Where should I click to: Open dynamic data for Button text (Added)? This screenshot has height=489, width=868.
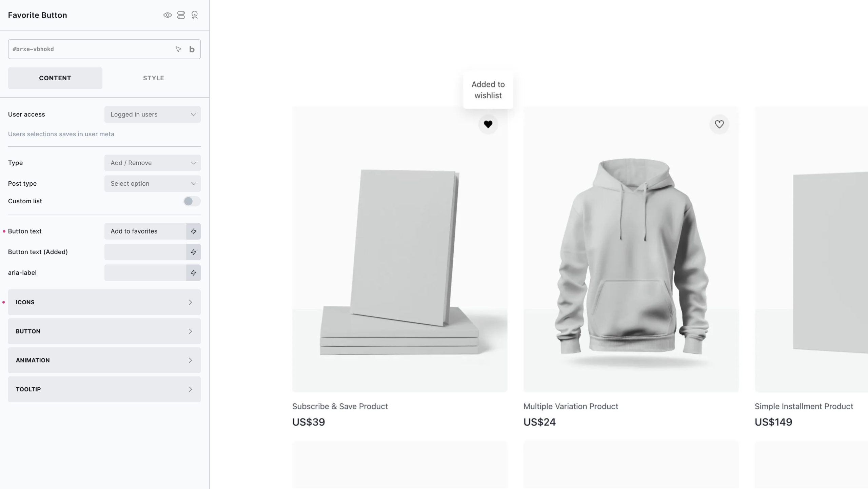pyautogui.click(x=193, y=252)
